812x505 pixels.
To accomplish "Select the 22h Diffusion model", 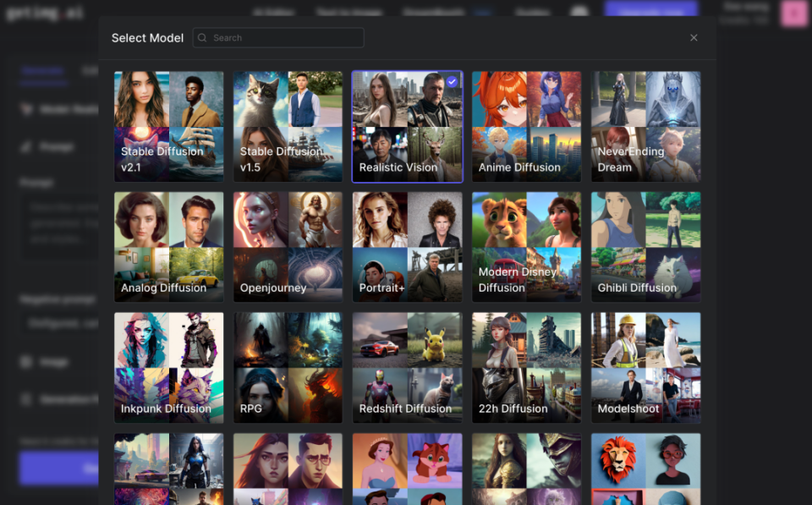I will point(527,368).
